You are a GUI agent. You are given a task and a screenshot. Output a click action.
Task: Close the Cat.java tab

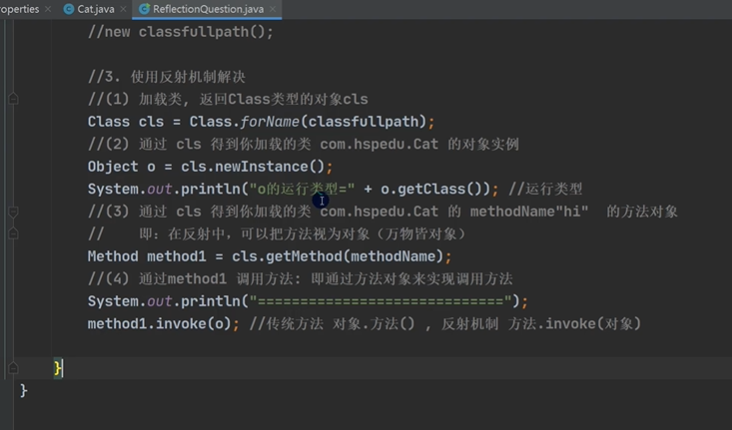[123, 9]
